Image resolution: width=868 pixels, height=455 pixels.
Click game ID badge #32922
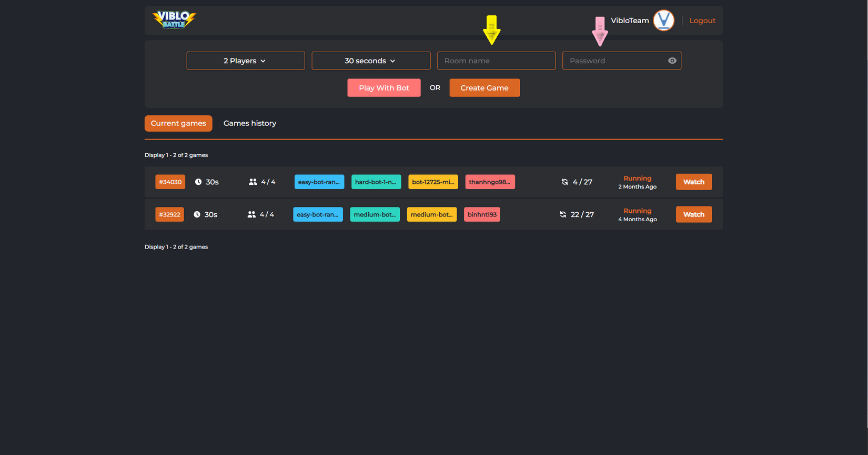169,214
